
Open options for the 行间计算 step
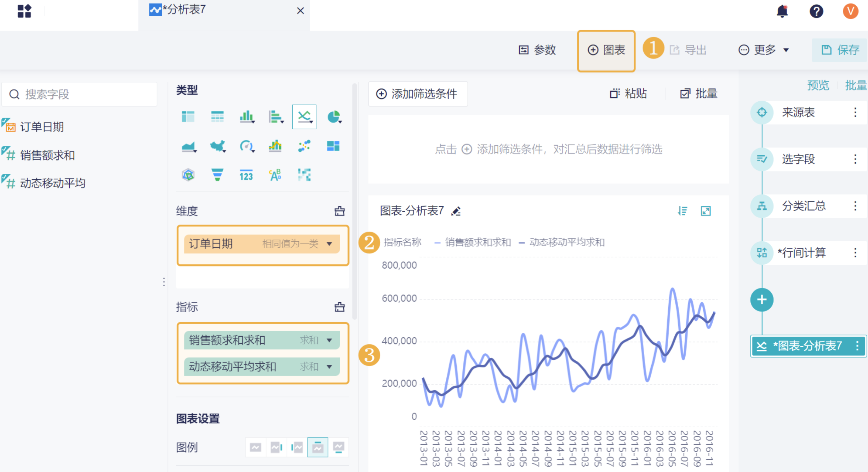pyautogui.click(x=855, y=253)
